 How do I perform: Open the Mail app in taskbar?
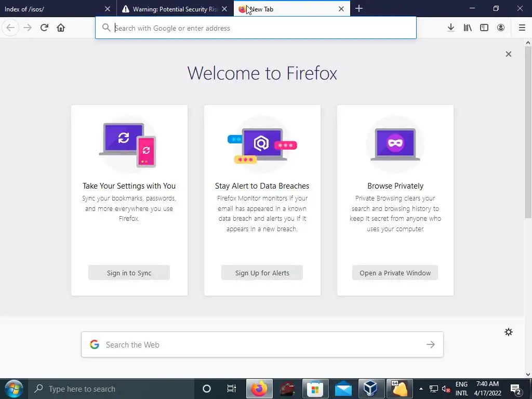[x=343, y=389]
